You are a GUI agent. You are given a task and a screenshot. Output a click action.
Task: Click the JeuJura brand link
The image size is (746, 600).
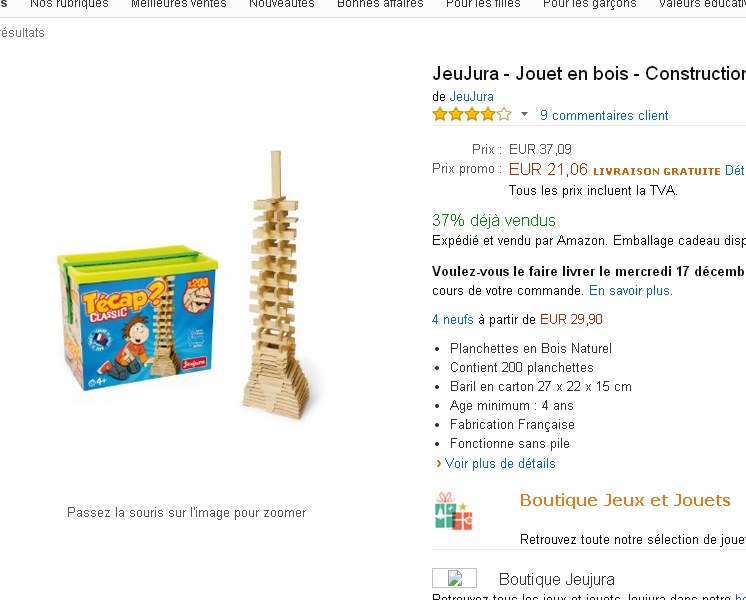coord(471,97)
